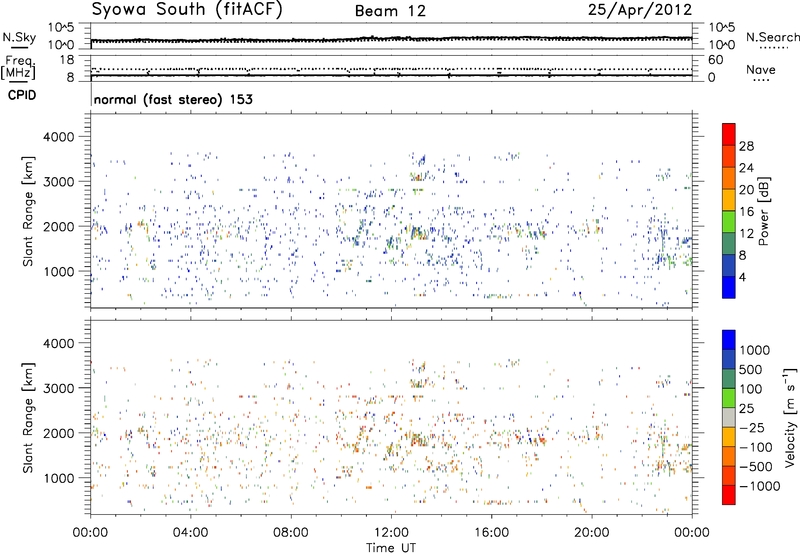The image size is (800, 554).
Task: Click the gray Velocity segment between 25 and -25
Action: (x=729, y=417)
